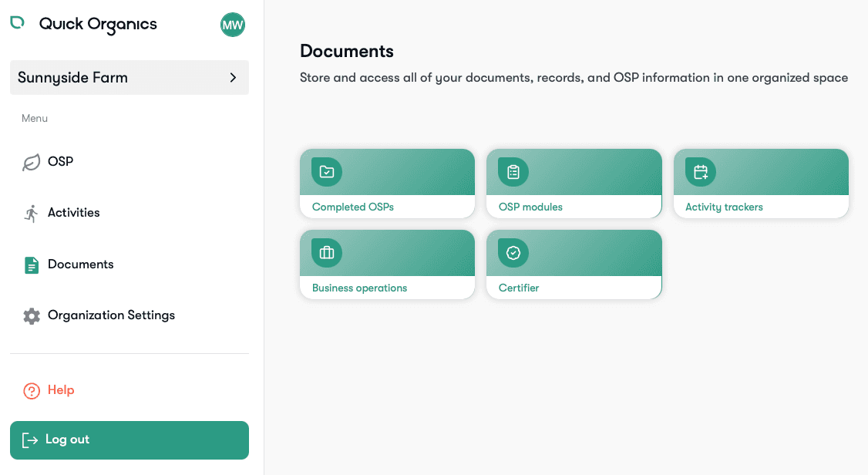
Task: Select Documents from the sidebar menu
Action: click(81, 264)
